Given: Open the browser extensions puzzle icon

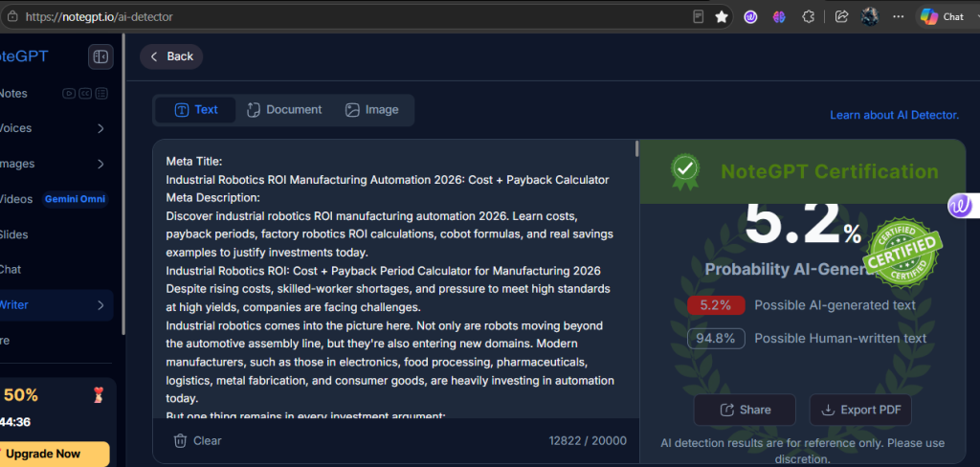Looking at the screenshot, I should click(x=808, y=17).
